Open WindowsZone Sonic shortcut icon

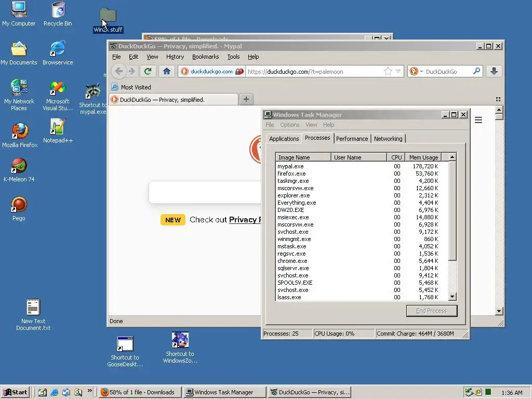coord(180,348)
